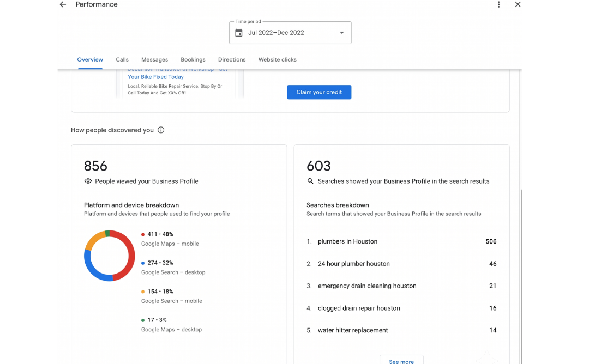
Task: Close the Performance panel
Action: 518,4
